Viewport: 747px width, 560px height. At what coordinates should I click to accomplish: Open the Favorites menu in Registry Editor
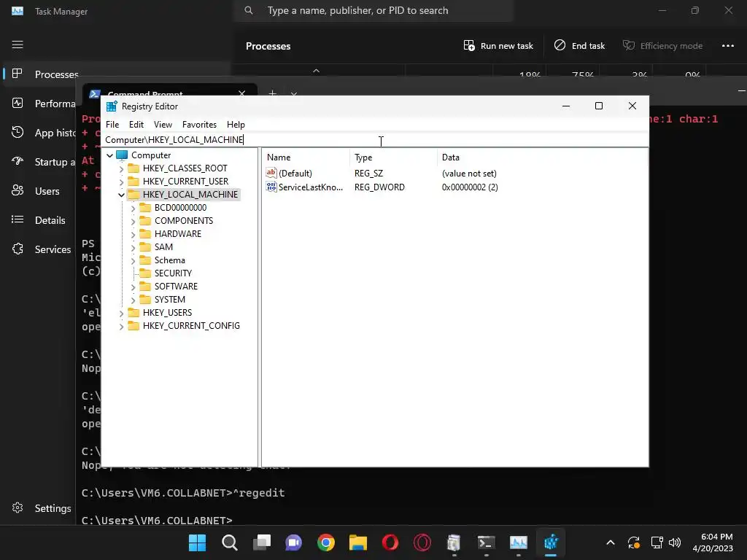199,124
